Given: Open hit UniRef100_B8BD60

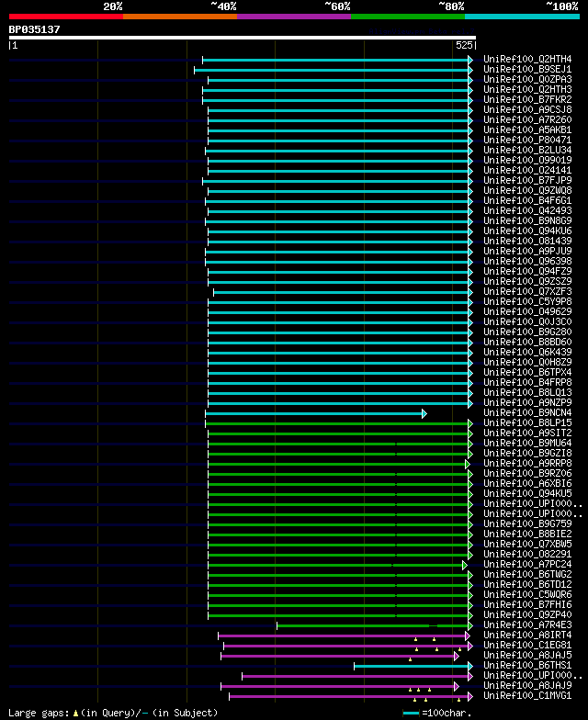Looking at the screenshot, I should [x=527, y=342].
